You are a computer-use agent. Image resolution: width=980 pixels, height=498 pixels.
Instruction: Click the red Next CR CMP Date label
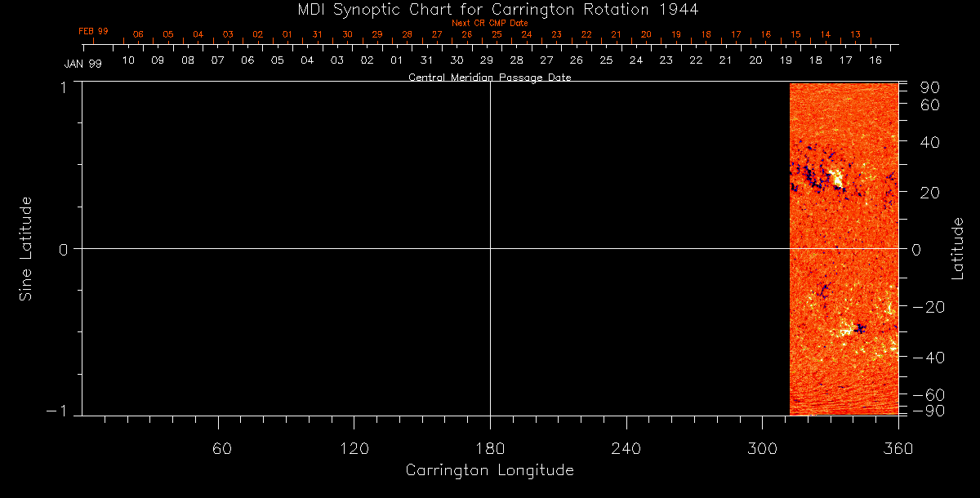tap(489, 23)
